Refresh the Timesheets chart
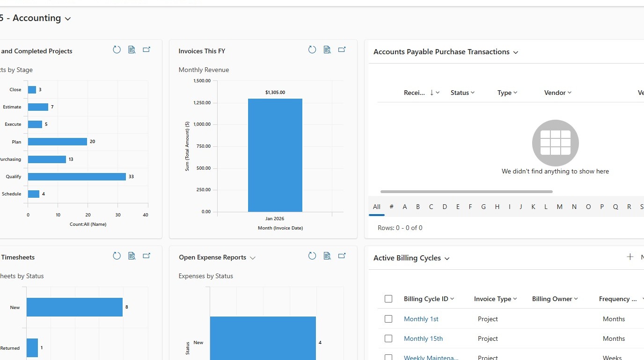The width and height of the screenshot is (644, 360). click(117, 256)
